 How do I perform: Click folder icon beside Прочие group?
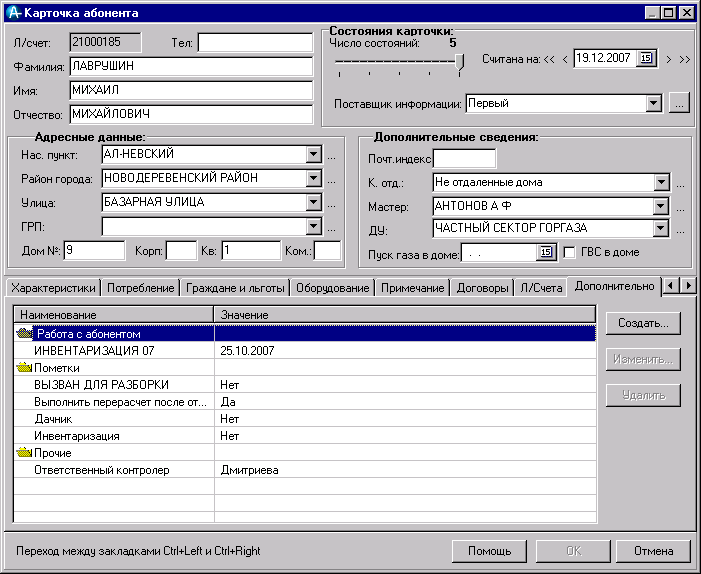[24, 453]
